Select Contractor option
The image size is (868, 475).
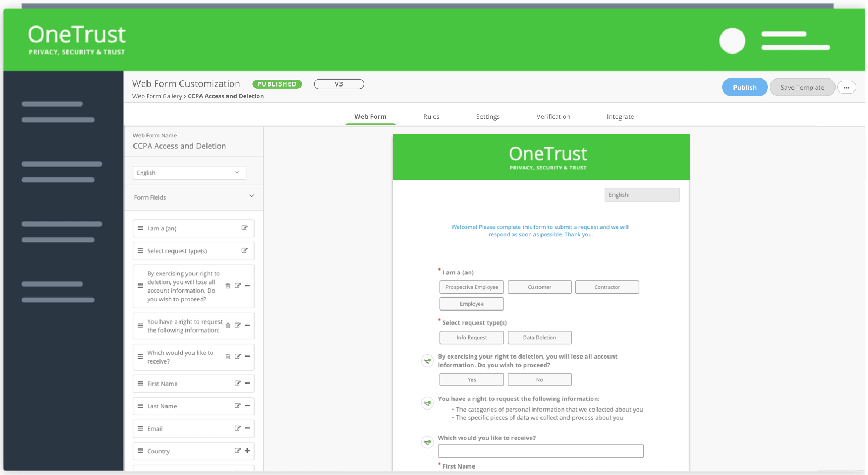tap(607, 287)
